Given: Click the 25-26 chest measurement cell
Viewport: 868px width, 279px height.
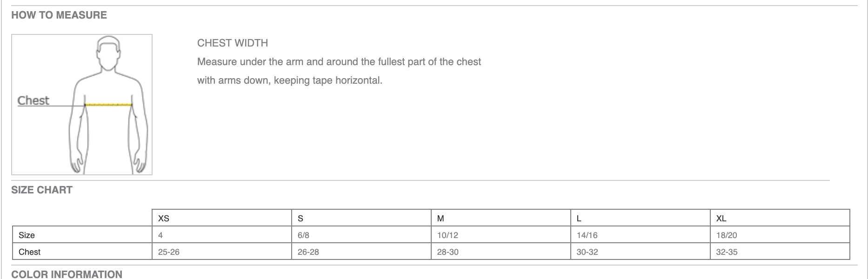Looking at the screenshot, I should (169, 252).
